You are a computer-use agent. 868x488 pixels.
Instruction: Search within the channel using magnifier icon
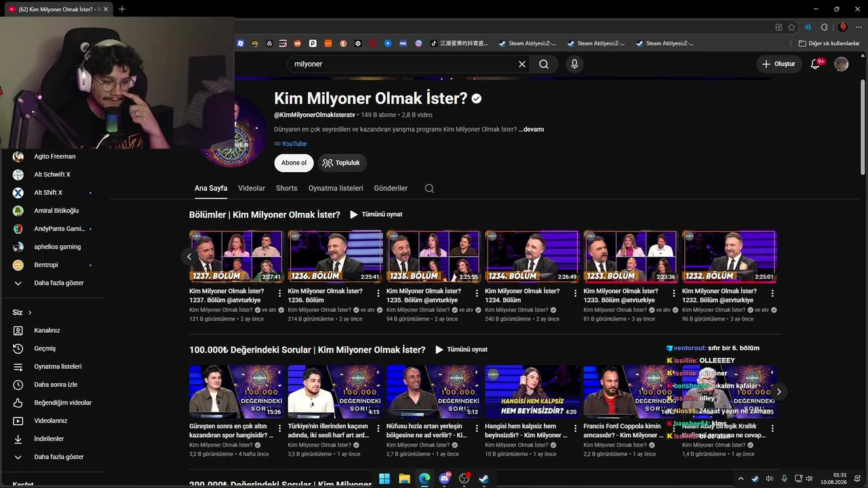tap(429, 188)
